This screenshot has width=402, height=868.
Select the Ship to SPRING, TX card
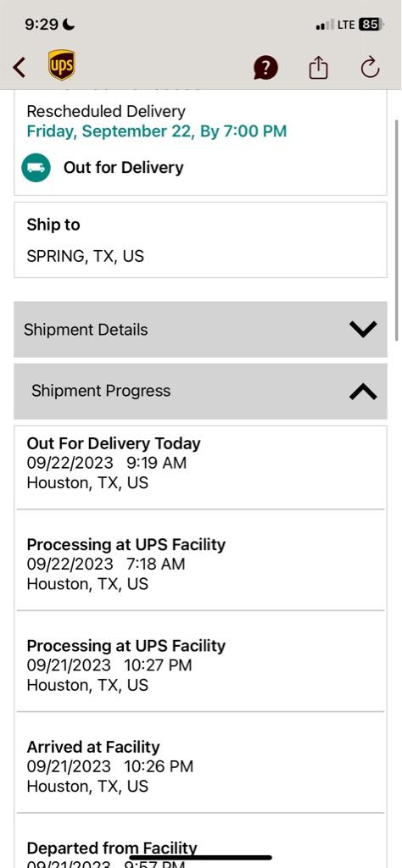coord(200,240)
